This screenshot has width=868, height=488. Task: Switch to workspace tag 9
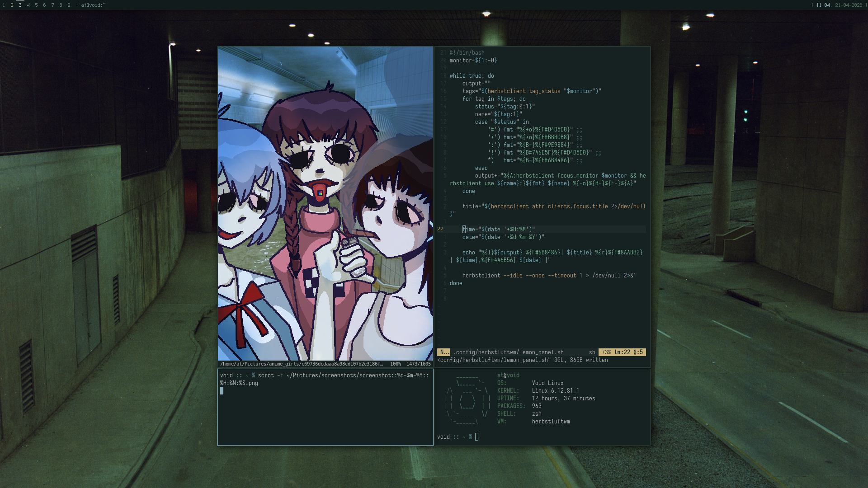[x=69, y=5]
